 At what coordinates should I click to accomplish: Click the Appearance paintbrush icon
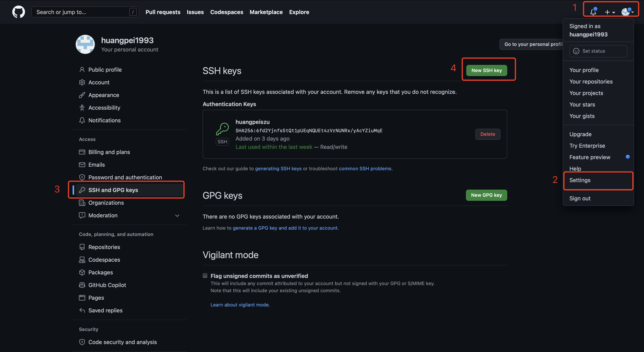pyautogui.click(x=82, y=95)
